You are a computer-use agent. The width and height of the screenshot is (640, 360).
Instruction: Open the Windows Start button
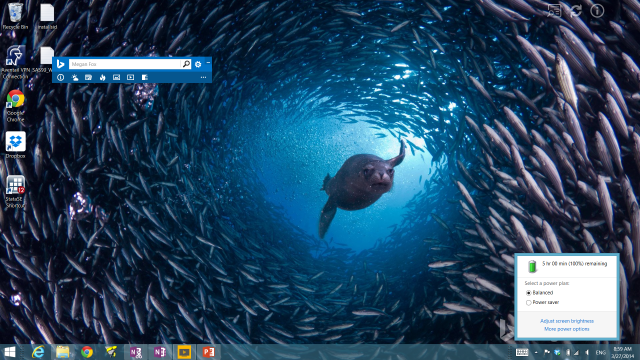point(9,352)
